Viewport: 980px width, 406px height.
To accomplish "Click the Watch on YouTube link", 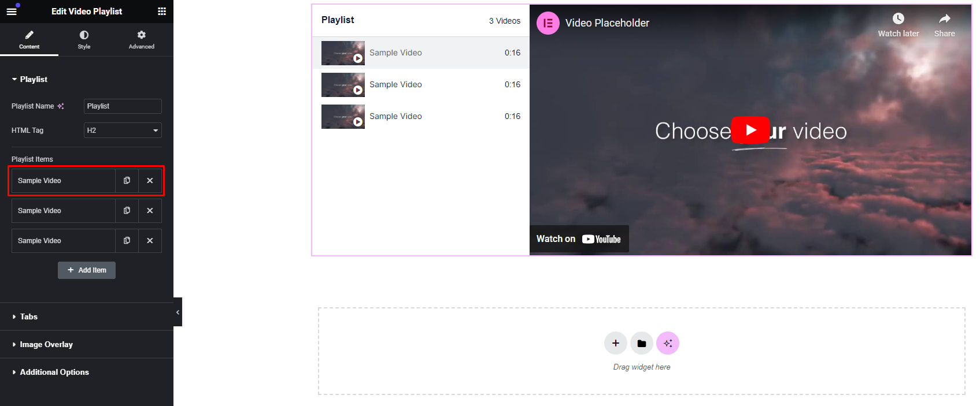I will pyautogui.click(x=579, y=239).
